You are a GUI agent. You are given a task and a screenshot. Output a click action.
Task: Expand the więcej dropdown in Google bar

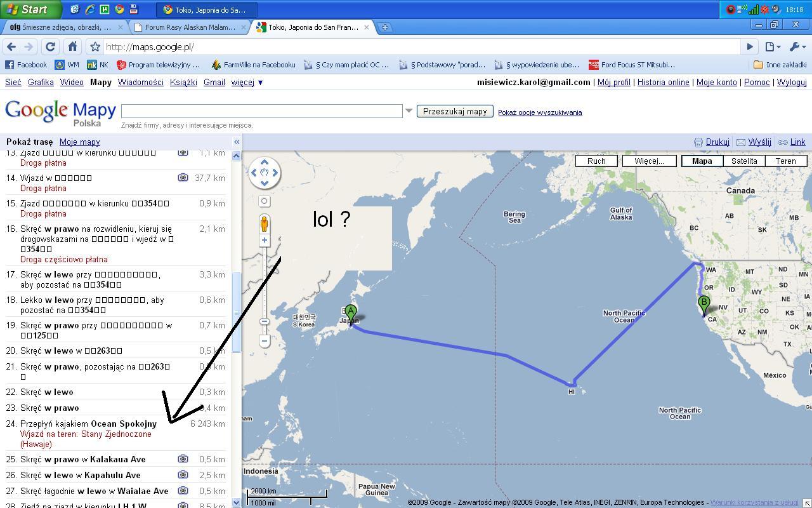coord(247,82)
